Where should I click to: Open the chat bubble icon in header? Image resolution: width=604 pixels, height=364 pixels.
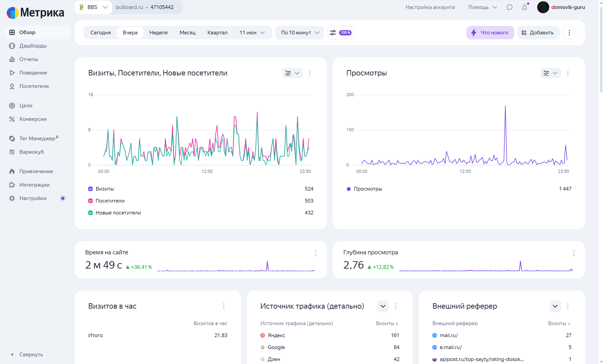pyautogui.click(x=509, y=7)
